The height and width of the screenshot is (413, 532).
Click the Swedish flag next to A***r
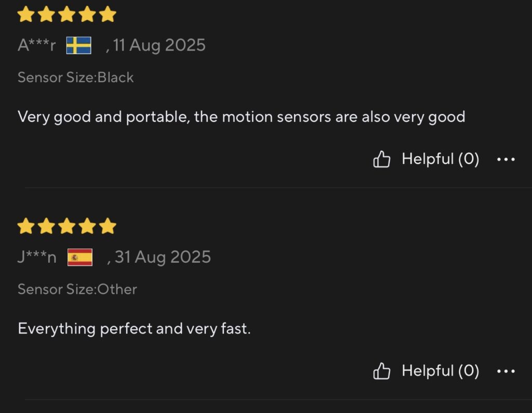click(79, 46)
